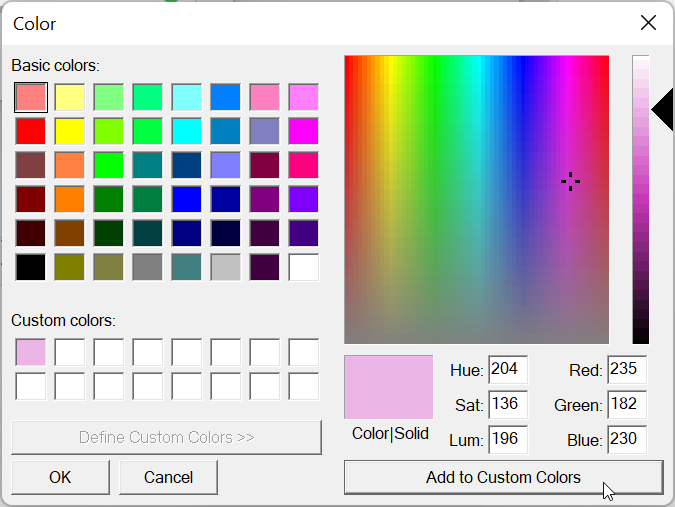Focus the Blue value input field
Screen dimensions: 675x507
coord(626,440)
